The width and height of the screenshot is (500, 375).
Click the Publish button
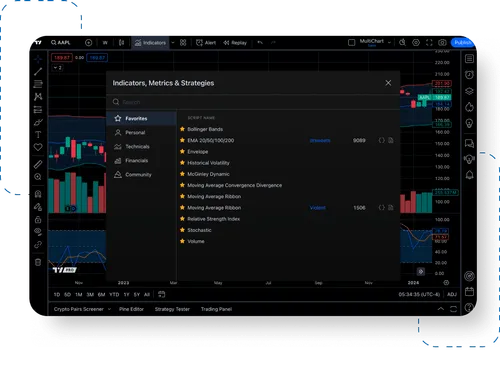[x=463, y=42]
